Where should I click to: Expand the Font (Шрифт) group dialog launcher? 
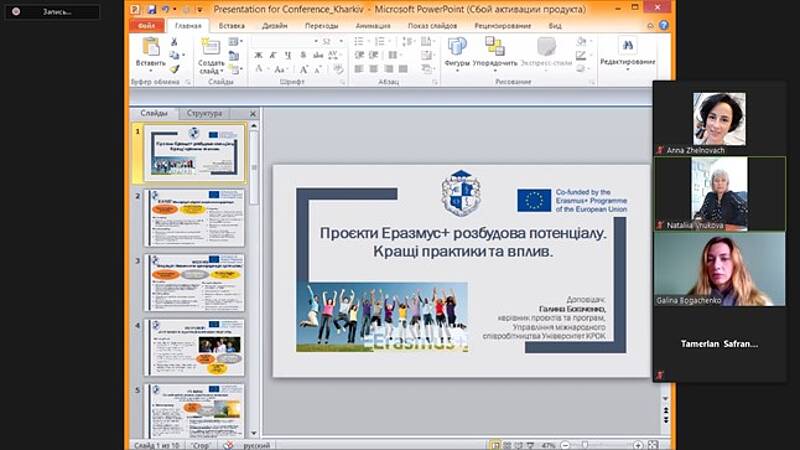[343, 82]
